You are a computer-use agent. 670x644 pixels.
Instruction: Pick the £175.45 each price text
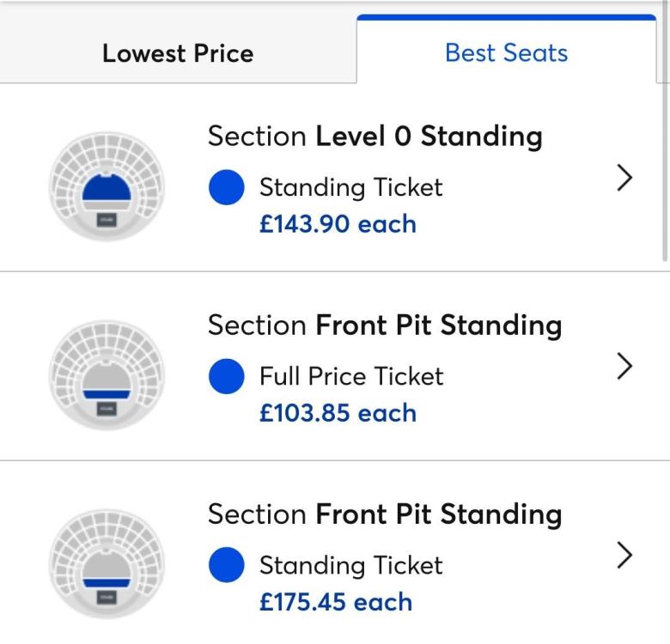click(x=338, y=601)
